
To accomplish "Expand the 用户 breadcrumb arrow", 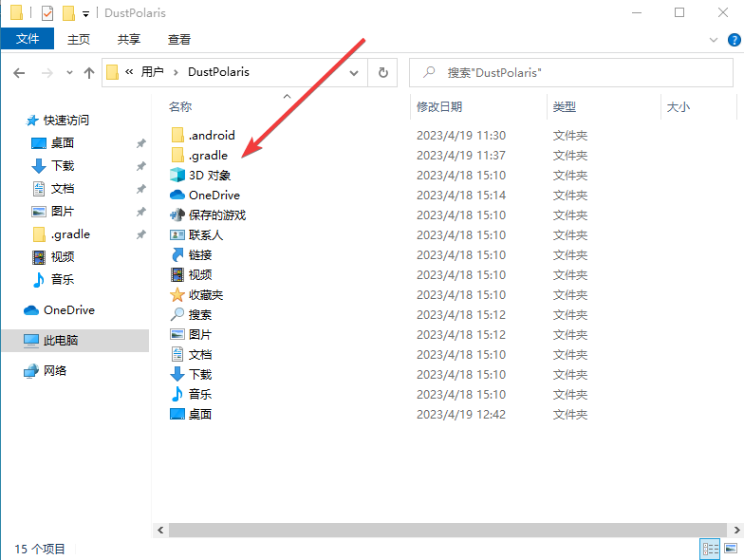I will (177, 72).
